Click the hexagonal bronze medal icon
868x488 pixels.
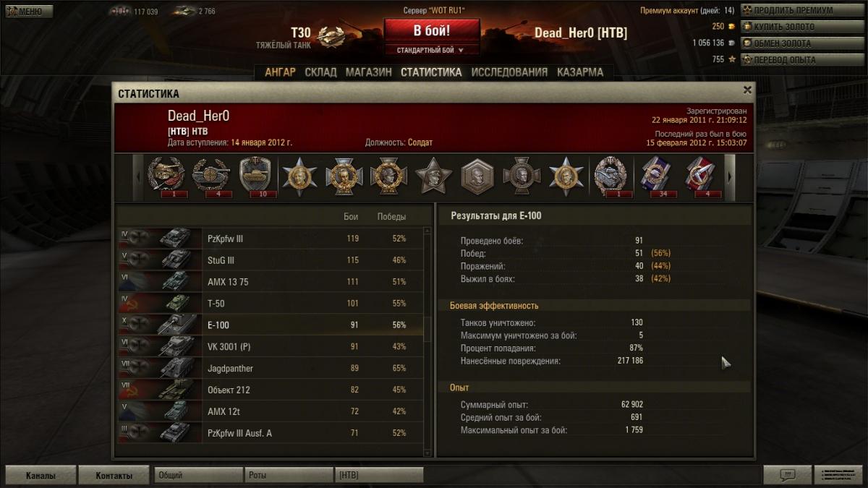477,176
